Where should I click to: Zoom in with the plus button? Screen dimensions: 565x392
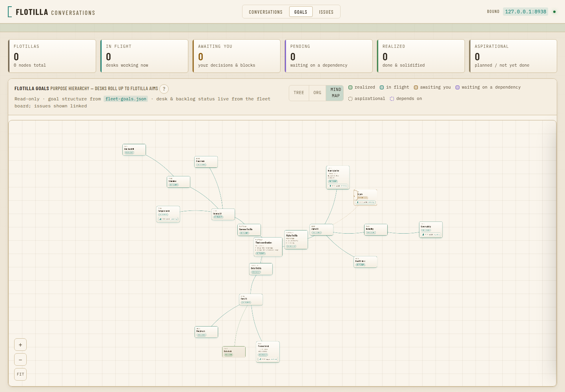[x=20, y=345]
